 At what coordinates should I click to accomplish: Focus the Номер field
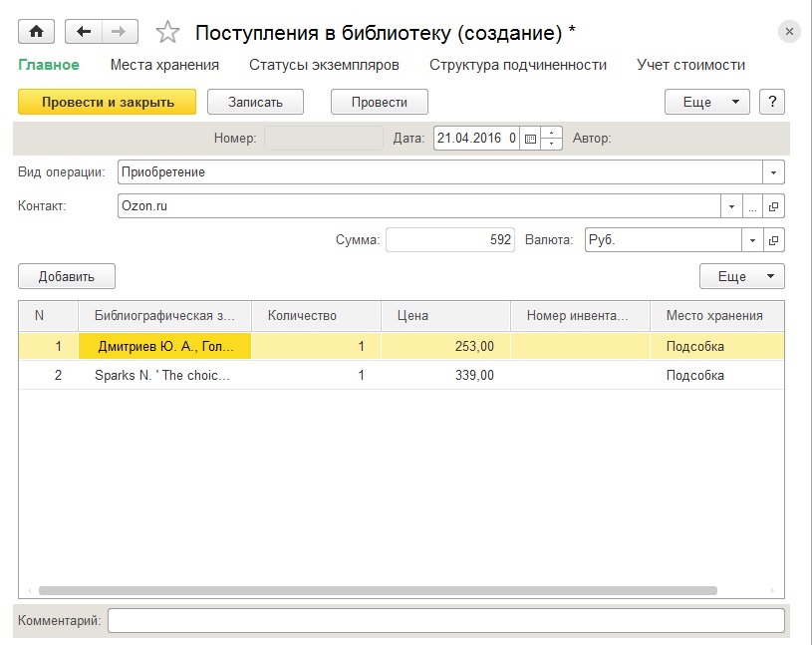coord(324,139)
